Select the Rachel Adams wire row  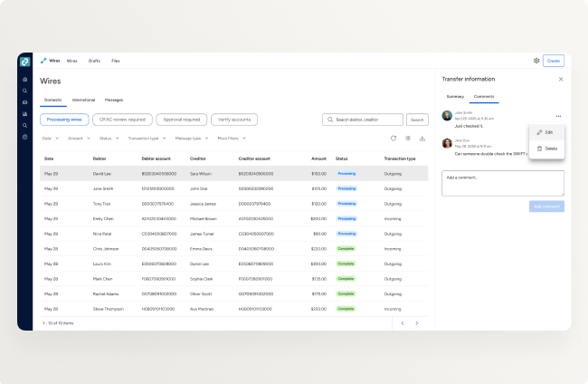coord(234,294)
